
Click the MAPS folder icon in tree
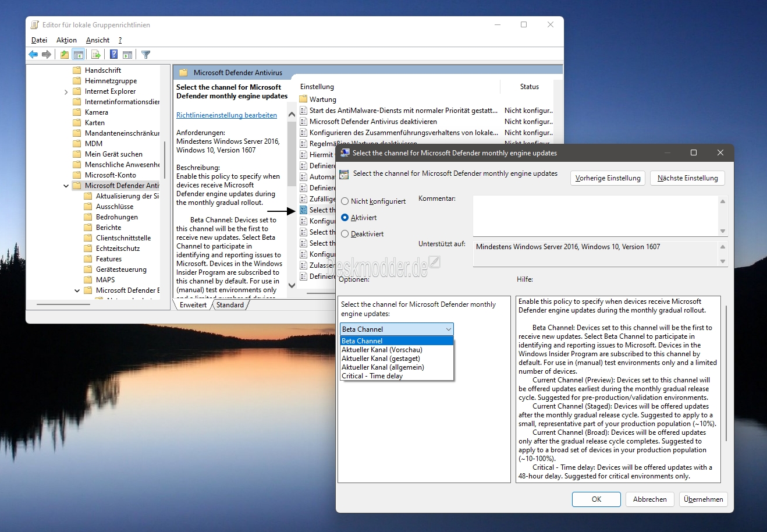(88, 280)
